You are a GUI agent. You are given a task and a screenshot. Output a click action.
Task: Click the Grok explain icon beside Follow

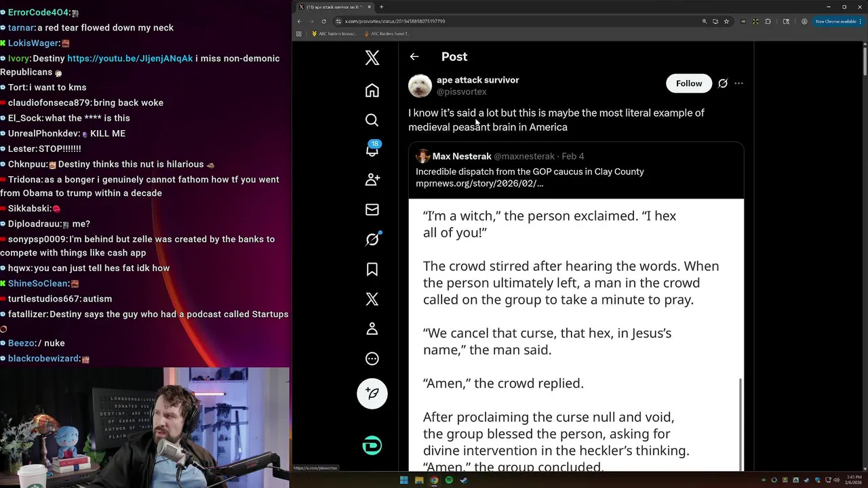723,83
